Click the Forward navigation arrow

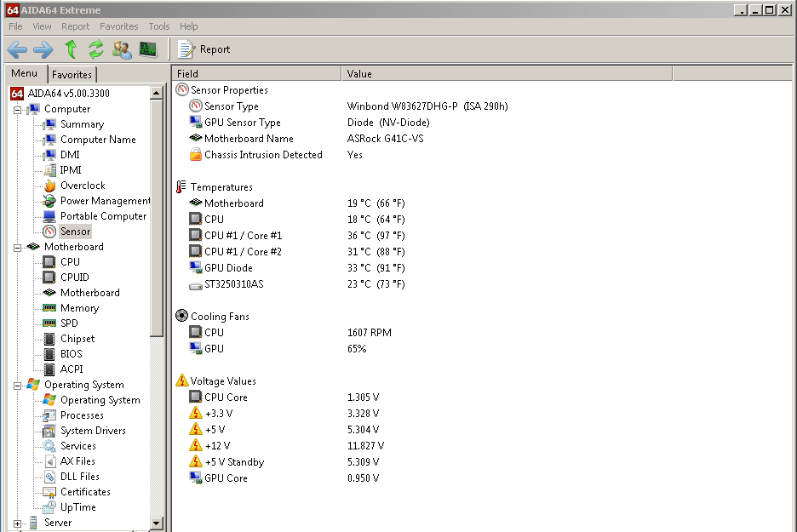tap(43, 49)
